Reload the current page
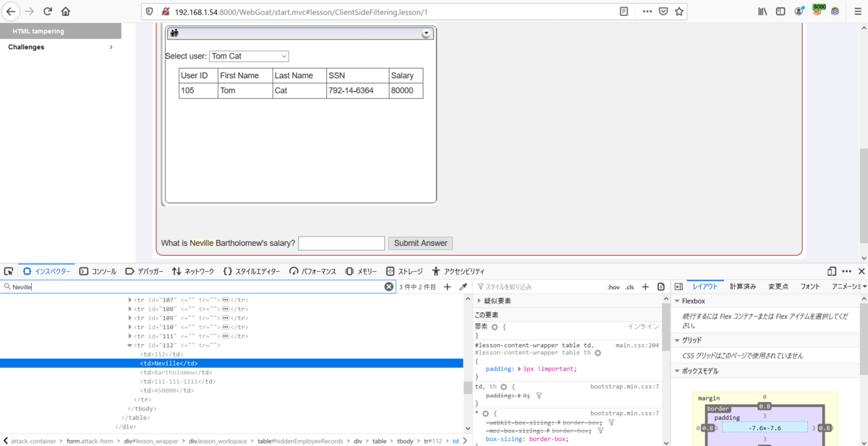The image size is (868, 446). [x=48, y=12]
